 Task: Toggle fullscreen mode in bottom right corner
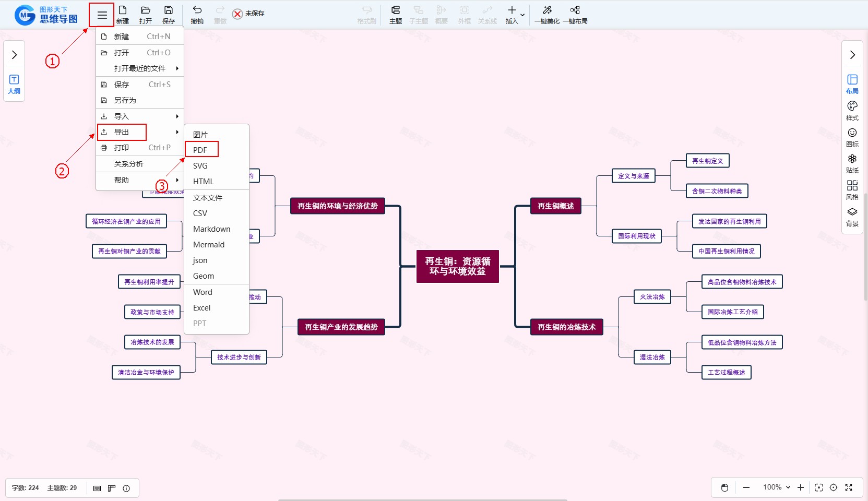pyautogui.click(x=849, y=487)
